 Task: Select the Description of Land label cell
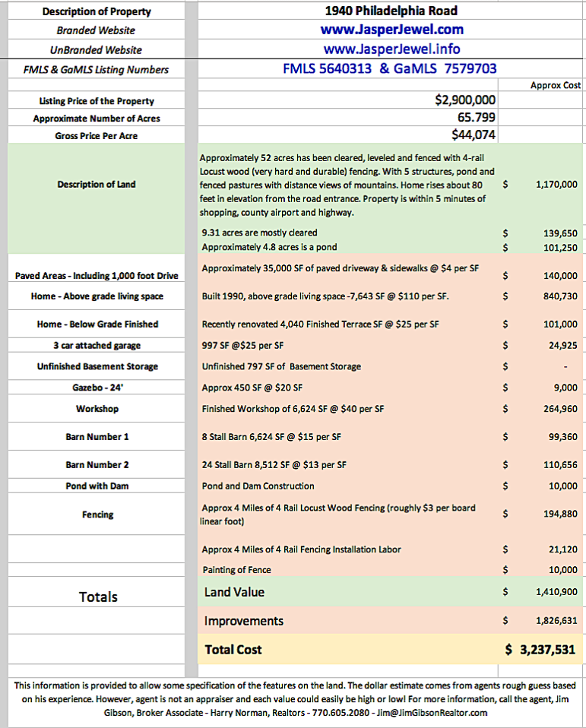pyautogui.click(x=97, y=185)
